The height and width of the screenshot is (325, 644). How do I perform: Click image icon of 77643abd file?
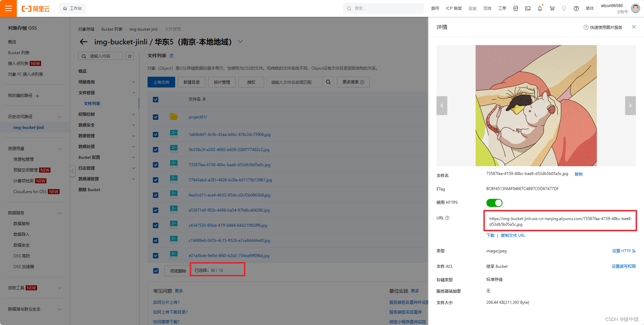pos(174,179)
